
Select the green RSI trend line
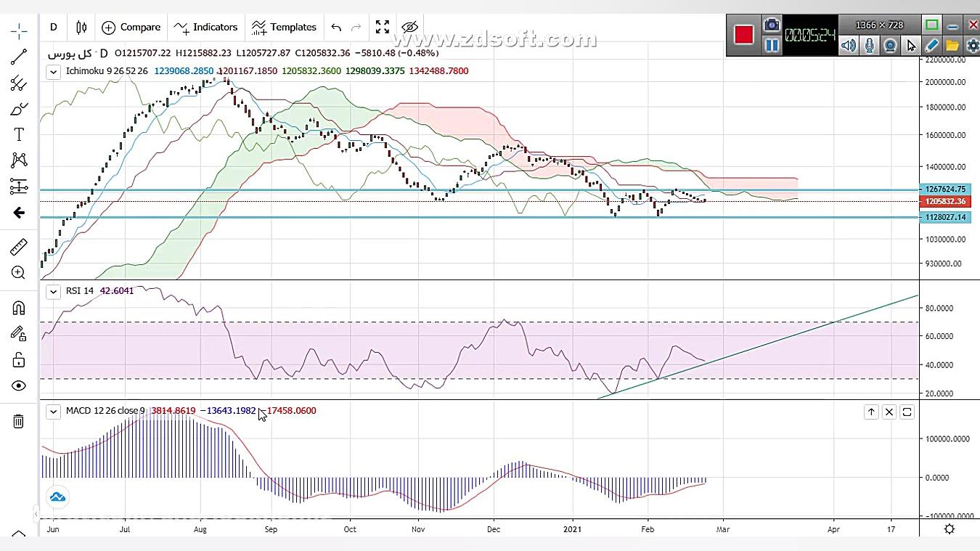point(759,346)
